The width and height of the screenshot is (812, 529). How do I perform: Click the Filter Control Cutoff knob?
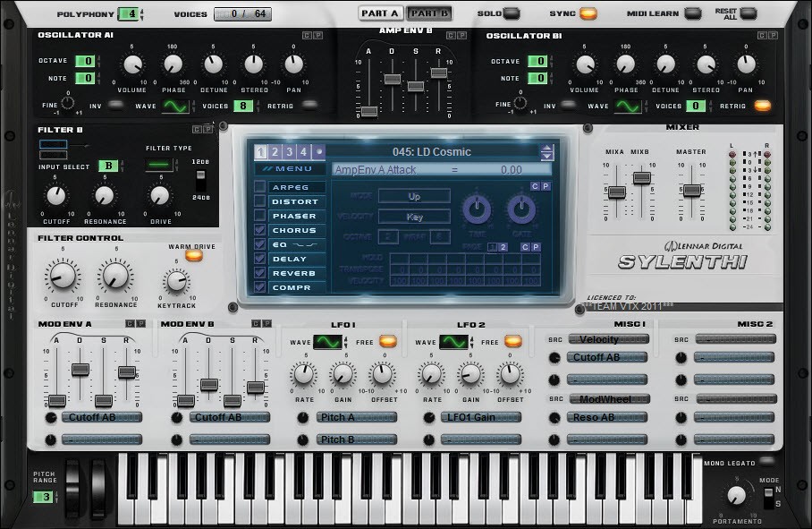coord(63,277)
